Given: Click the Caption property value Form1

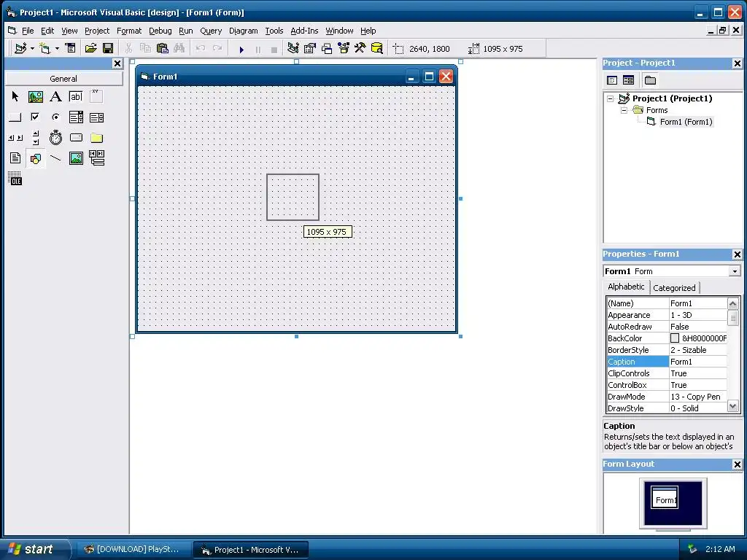Looking at the screenshot, I should 698,362.
